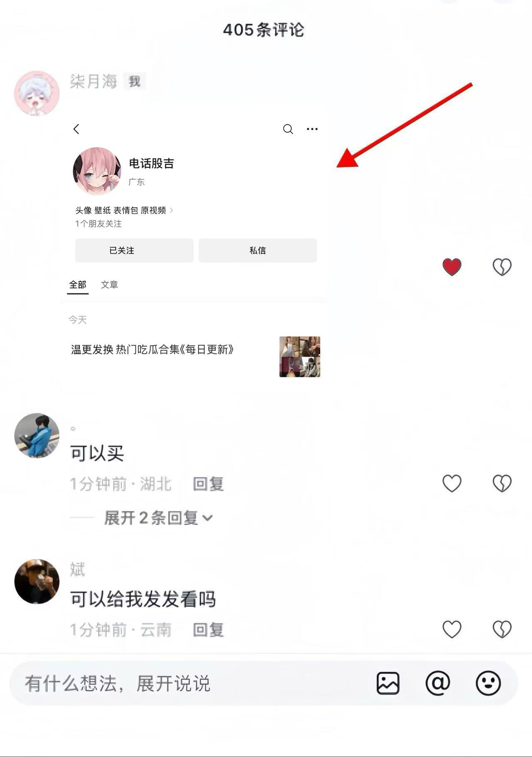Expand the 头像 壁纸 表情包 原视频 bio chevron
The height and width of the screenshot is (757, 532).
tap(171, 211)
